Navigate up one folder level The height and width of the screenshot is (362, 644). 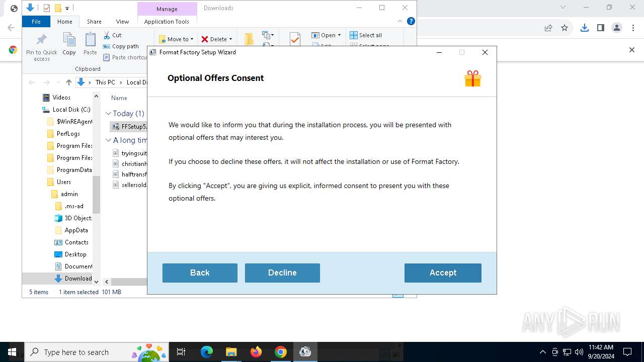pos(69,82)
